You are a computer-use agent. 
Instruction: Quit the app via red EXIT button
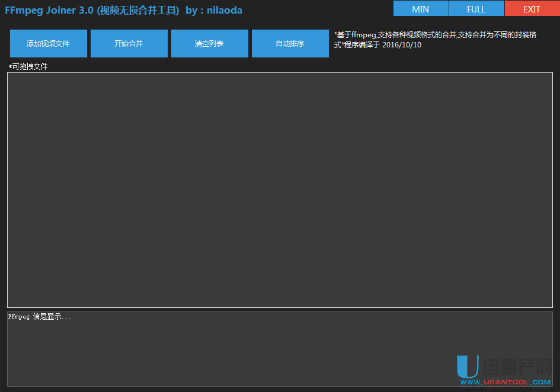pos(532,9)
